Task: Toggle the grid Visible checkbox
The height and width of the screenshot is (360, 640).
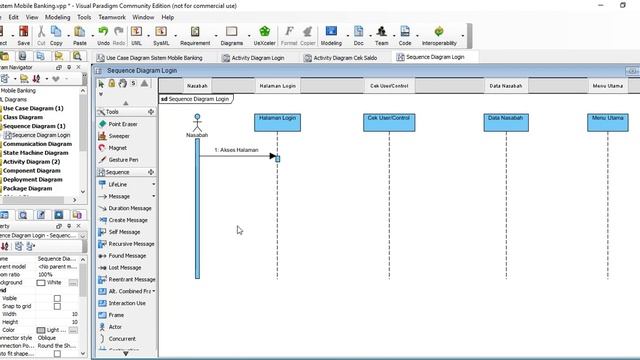Action: pyautogui.click(x=57, y=298)
